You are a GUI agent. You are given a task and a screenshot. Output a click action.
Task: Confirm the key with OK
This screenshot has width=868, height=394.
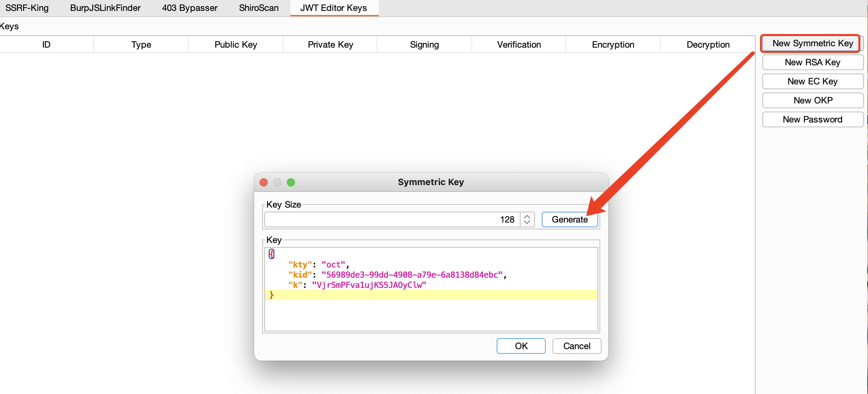pos(521,346)
